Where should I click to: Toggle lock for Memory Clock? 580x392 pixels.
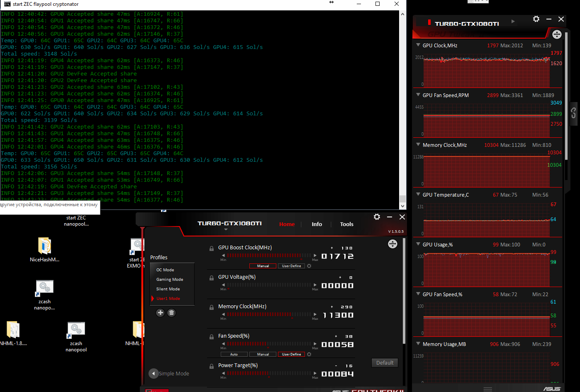point(212,307)
